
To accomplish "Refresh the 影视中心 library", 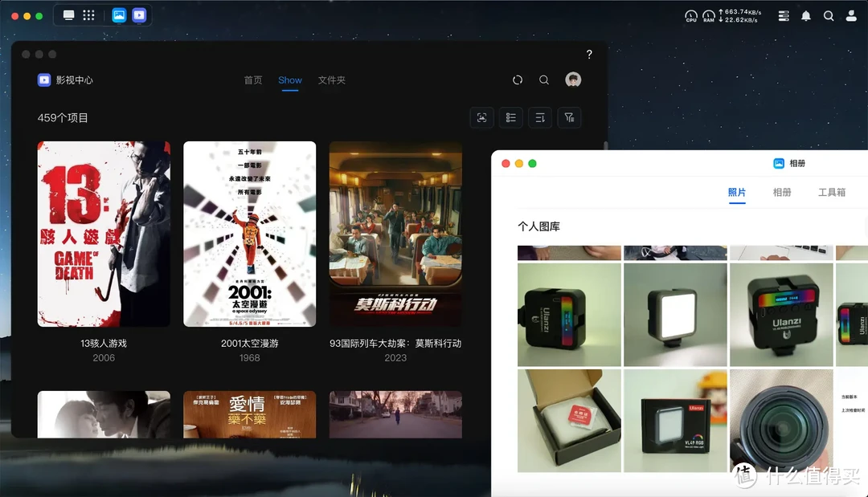I will 518,80.
